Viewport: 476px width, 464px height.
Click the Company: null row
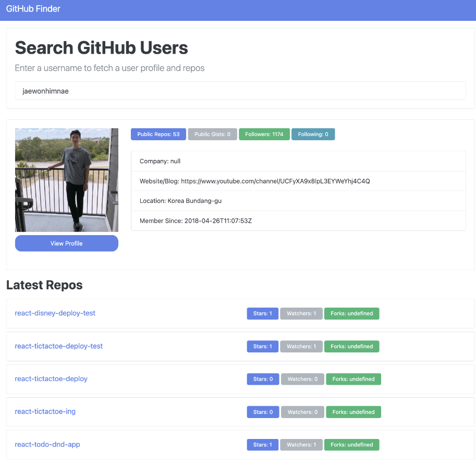[298, 161]
